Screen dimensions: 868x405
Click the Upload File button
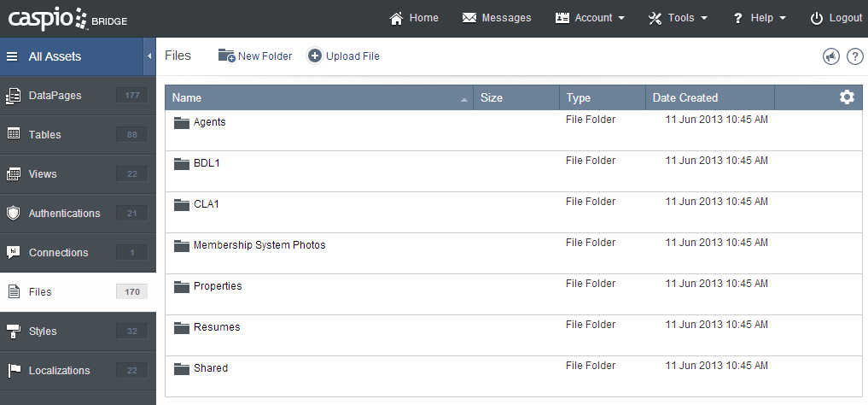pyautogui.click(x=343, y=56)
